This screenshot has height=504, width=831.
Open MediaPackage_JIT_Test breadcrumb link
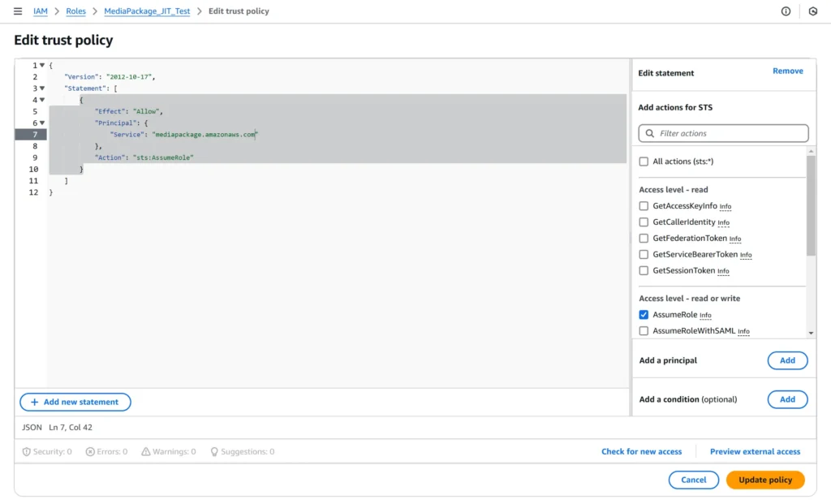(x=147, y=11)
